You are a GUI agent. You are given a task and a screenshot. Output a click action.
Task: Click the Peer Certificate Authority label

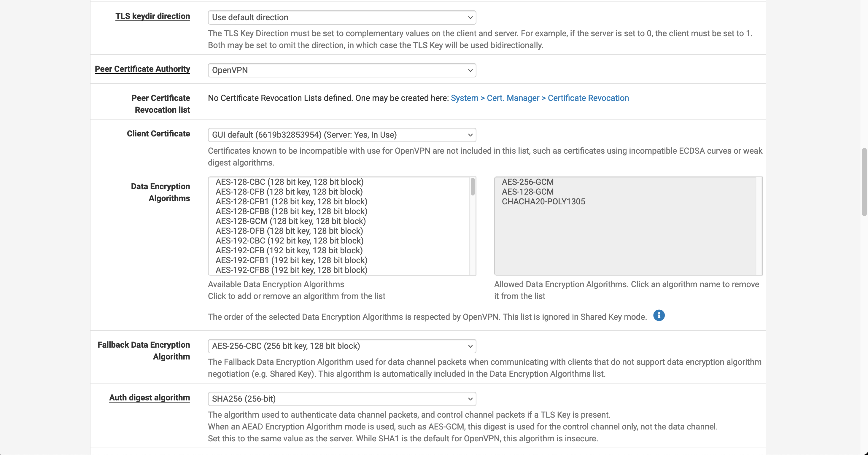click(x=142, y=69)
